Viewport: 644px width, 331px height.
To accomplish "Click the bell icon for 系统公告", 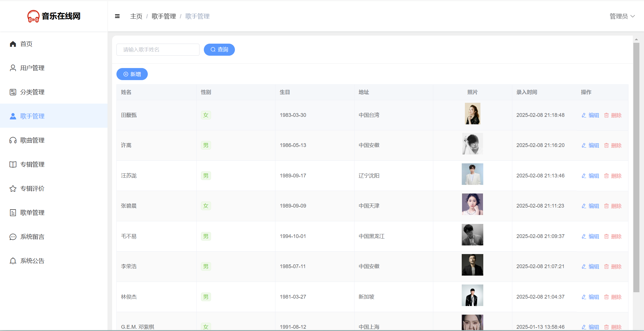I will 13,261.
